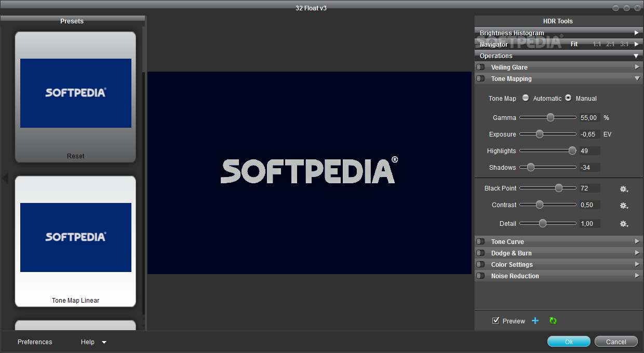Open the gear options for Black Point
644x353 pixels.
click(624, 189)
